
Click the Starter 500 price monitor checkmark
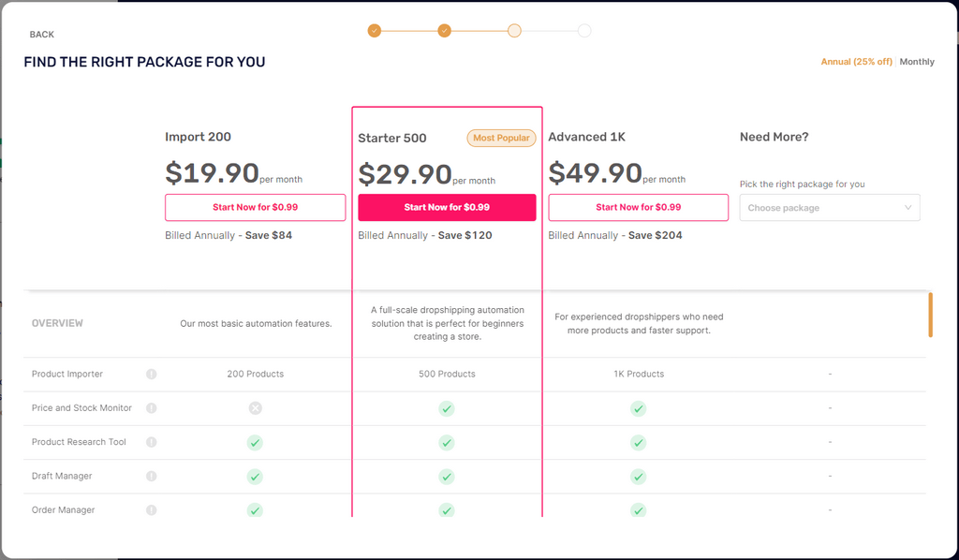click(x=447, y=408)
